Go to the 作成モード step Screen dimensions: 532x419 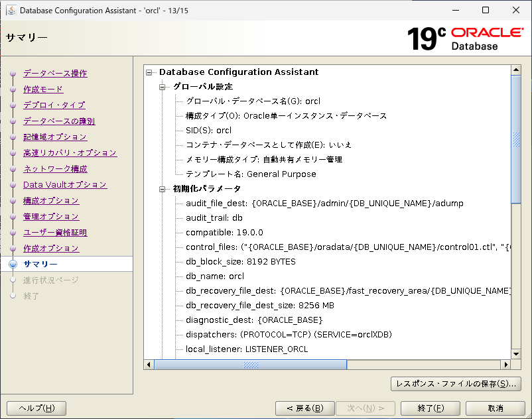[x=43, y=89]
